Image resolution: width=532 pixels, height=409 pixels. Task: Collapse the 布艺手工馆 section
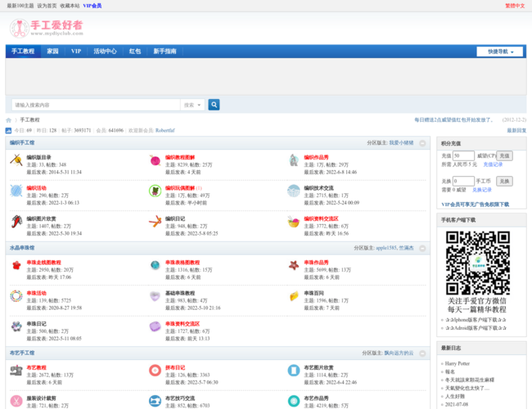pos(422,353)
